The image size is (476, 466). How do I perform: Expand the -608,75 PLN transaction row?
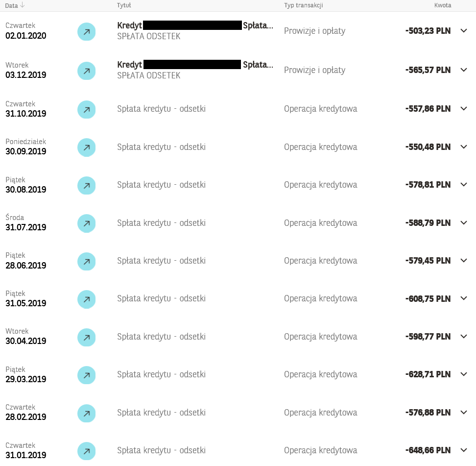click(x=464, y=298)
